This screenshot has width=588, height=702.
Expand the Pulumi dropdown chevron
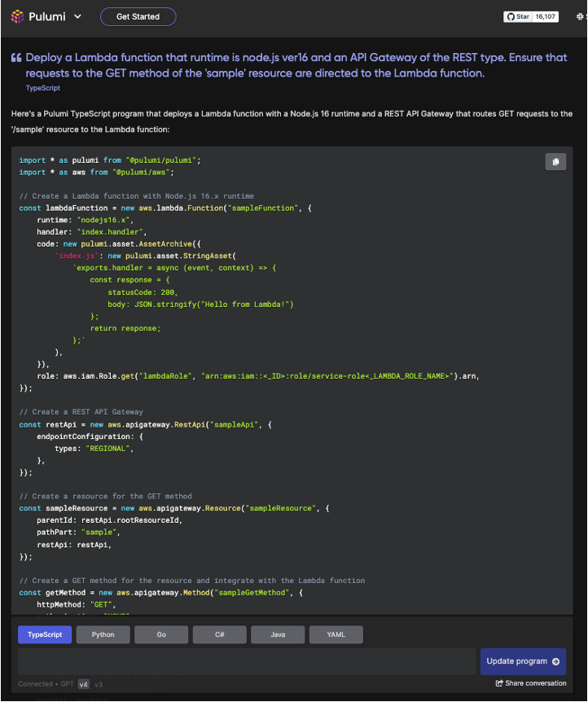pyautogui.click(x=77, y=16)
